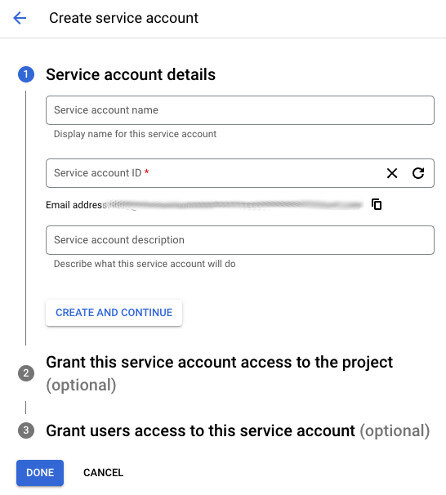Click the CANCEL button

click(x=103, y=473)
